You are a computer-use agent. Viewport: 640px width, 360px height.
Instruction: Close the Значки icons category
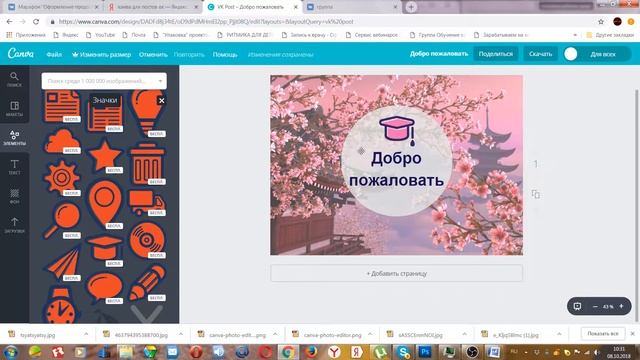click(162, 100)
